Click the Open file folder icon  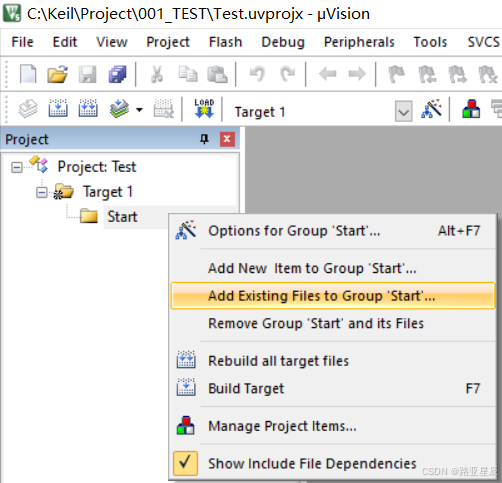57,74
